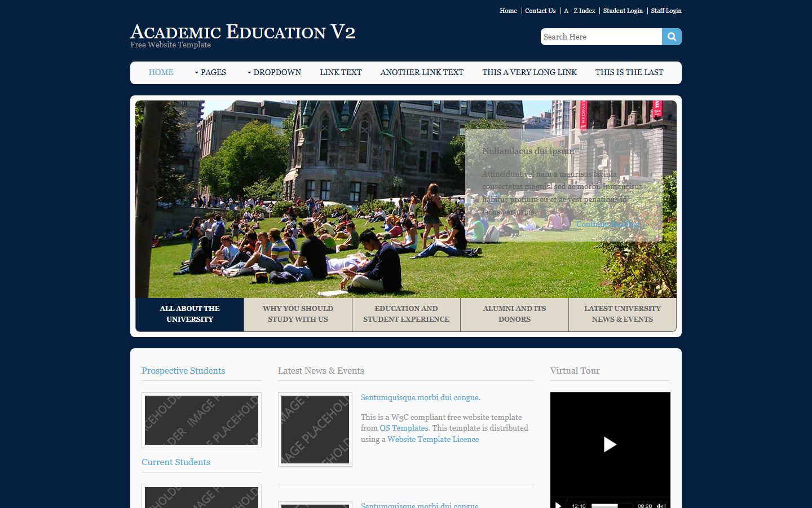Start the Virtual Tour with the large play icon
812x508 pixels.
(610, 444)
